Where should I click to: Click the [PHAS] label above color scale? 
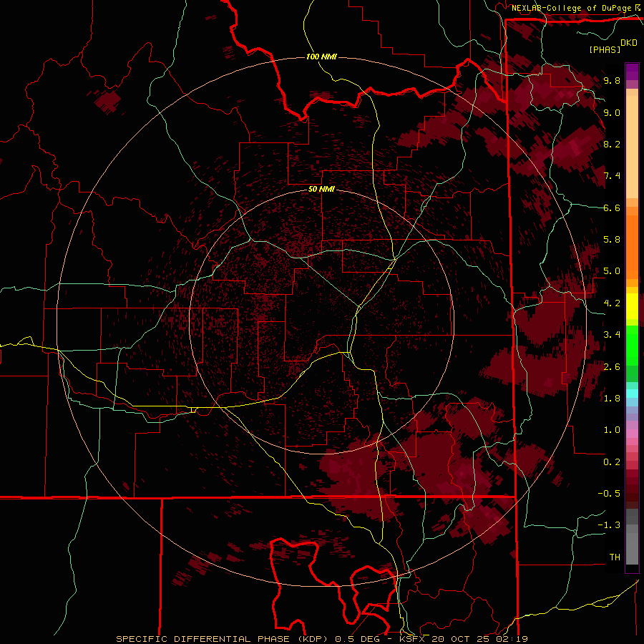[x=605, y=49]
